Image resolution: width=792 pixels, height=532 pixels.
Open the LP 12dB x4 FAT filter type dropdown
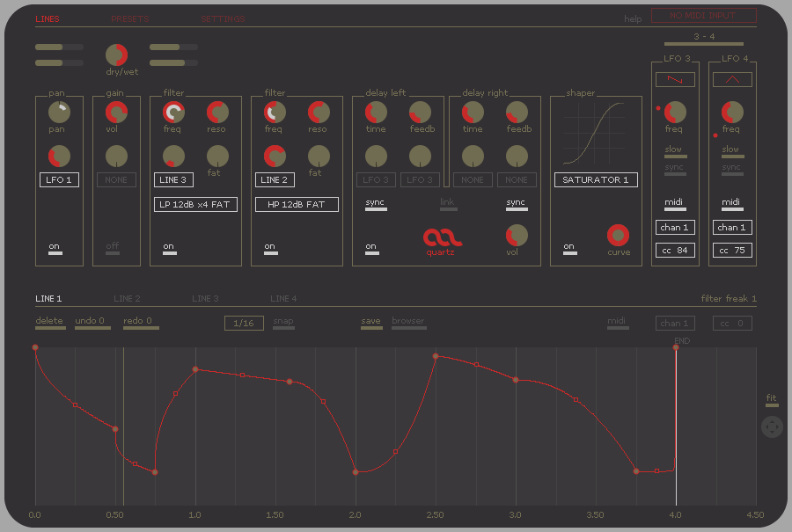(x=195, y=205)
